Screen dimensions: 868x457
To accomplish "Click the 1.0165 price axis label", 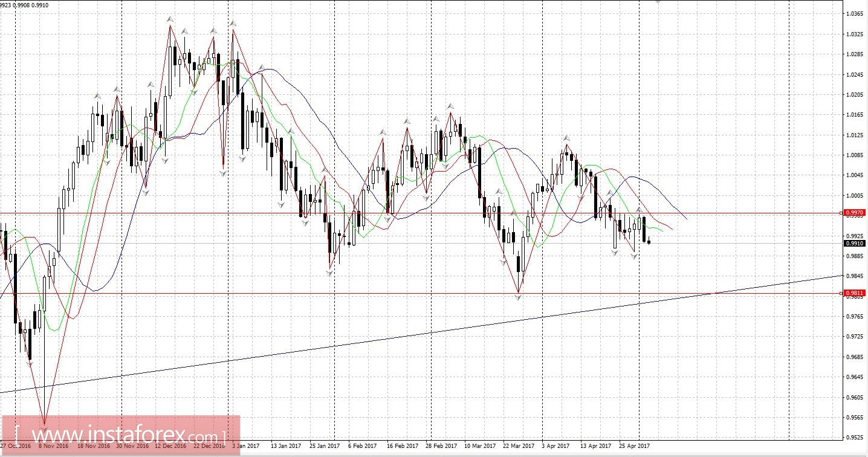I will click(x=855, y=115).
